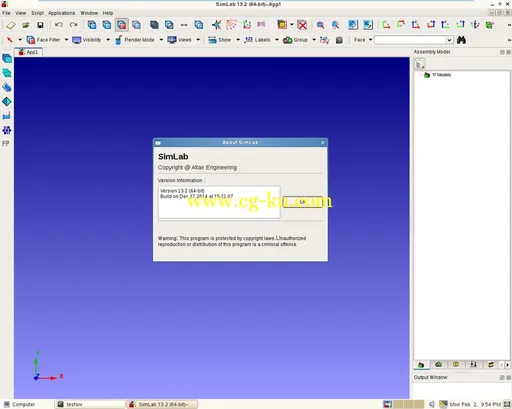Click the dark blue figure icon in sidebar
This screenshot has height=409, width=512.
click(x=7, y=130)
